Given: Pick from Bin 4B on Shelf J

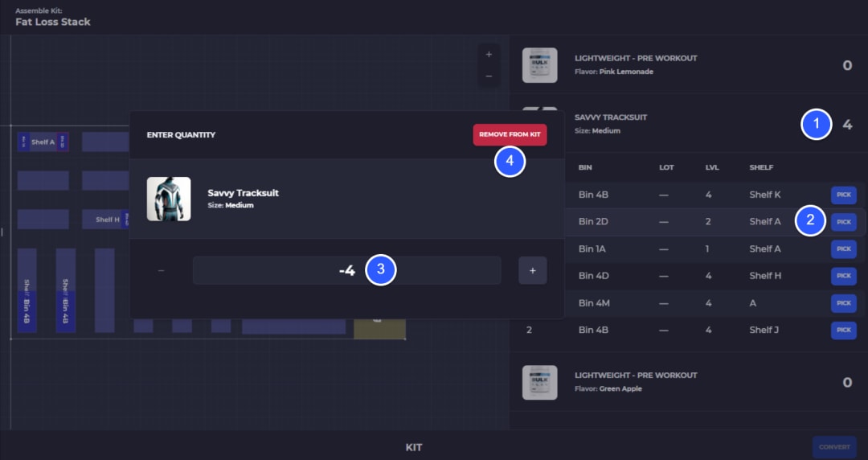Looking at the screenshot, I should click(x=844, y=330).
